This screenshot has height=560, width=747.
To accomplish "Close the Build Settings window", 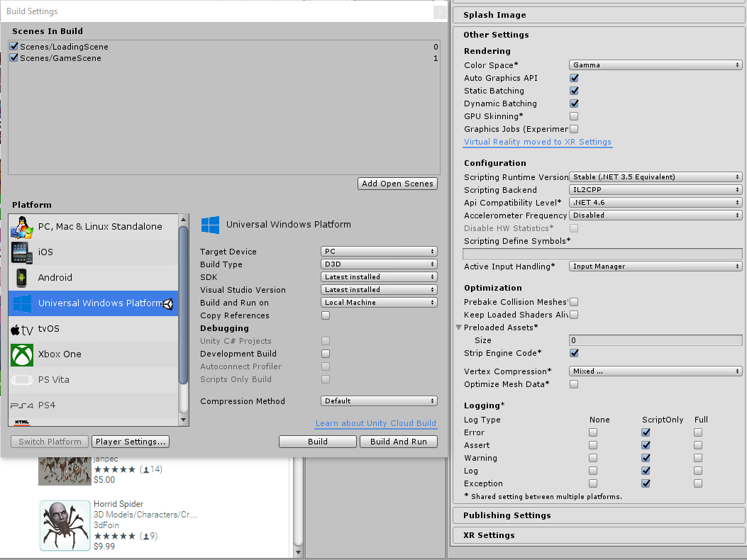I will click(x=440, y=12).
